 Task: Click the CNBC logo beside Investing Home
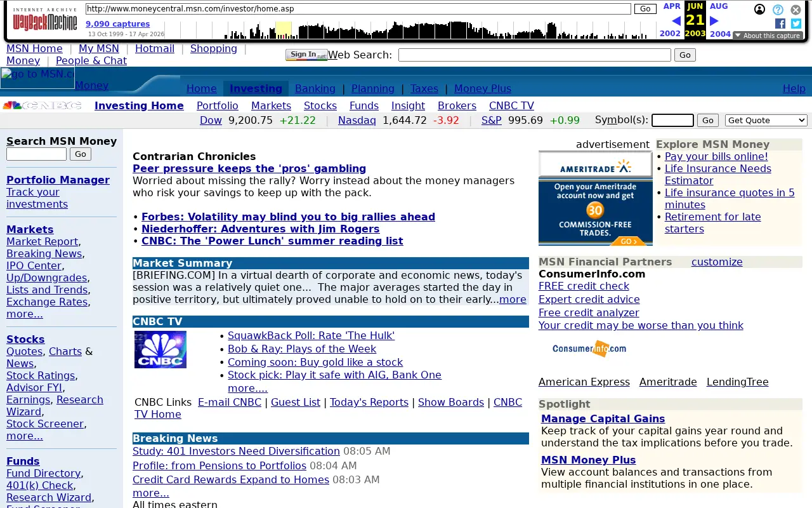click(x=43, y=105)
